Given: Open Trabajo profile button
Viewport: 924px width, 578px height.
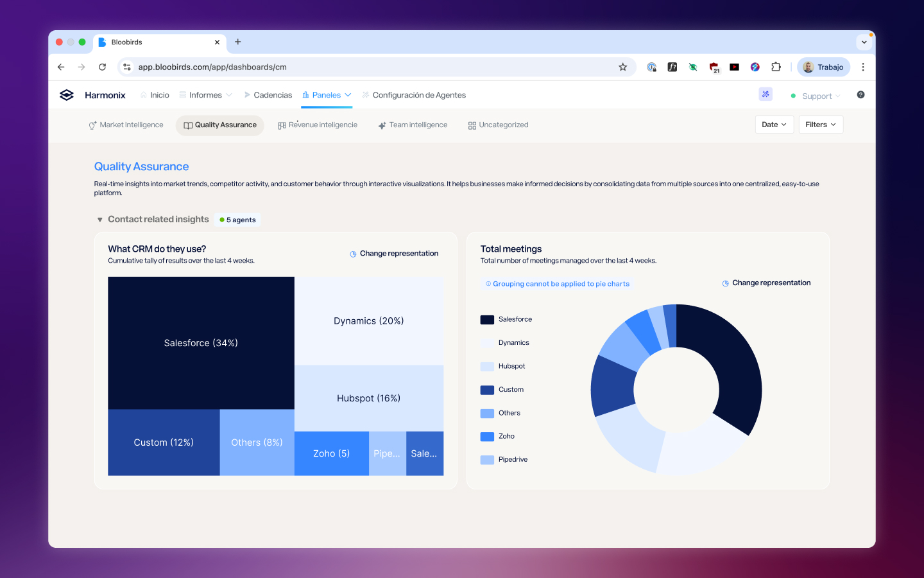Looking at the screenshot, I should point(824,67).
